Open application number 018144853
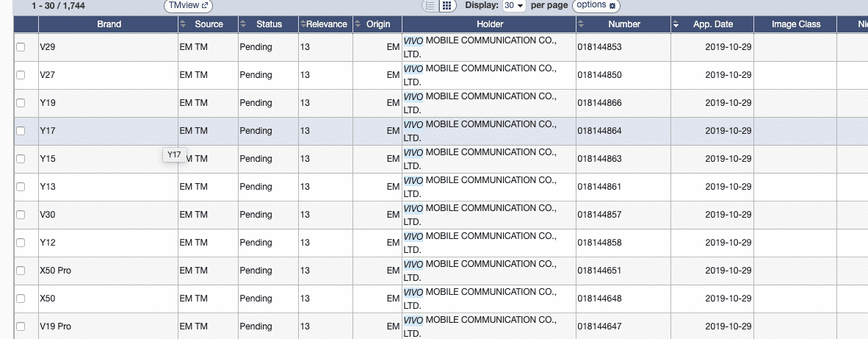Screen dimensions: 868x339 pyautogui.click(x=599, y=47)
